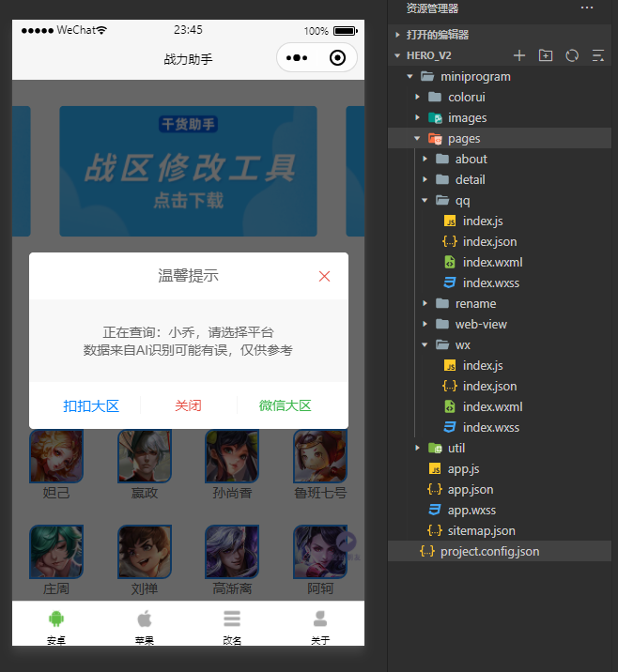Viewport: 618px width, 672px height.
Task: Open index.js in the wx folder
Action: 500,366
